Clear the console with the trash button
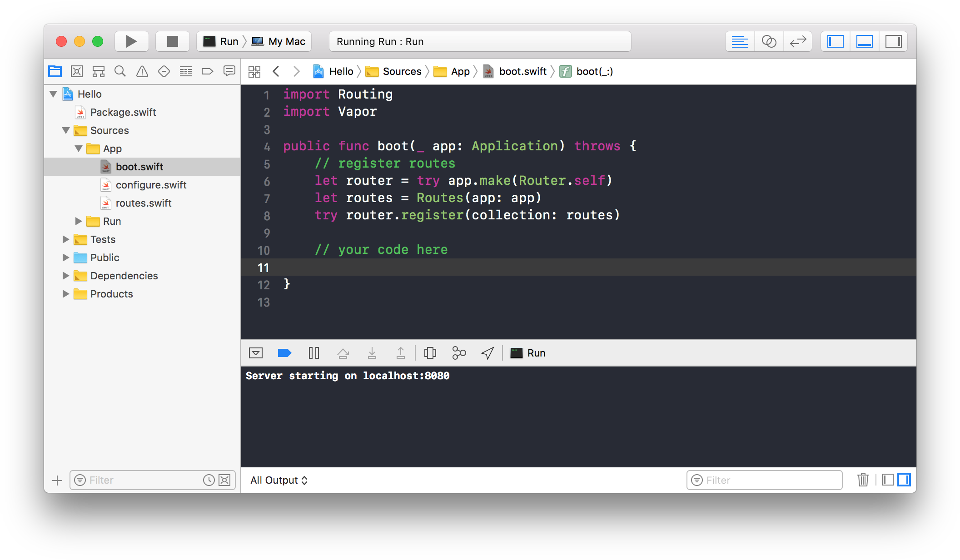This screenshot has height=560, width=960. pos(863,480)
